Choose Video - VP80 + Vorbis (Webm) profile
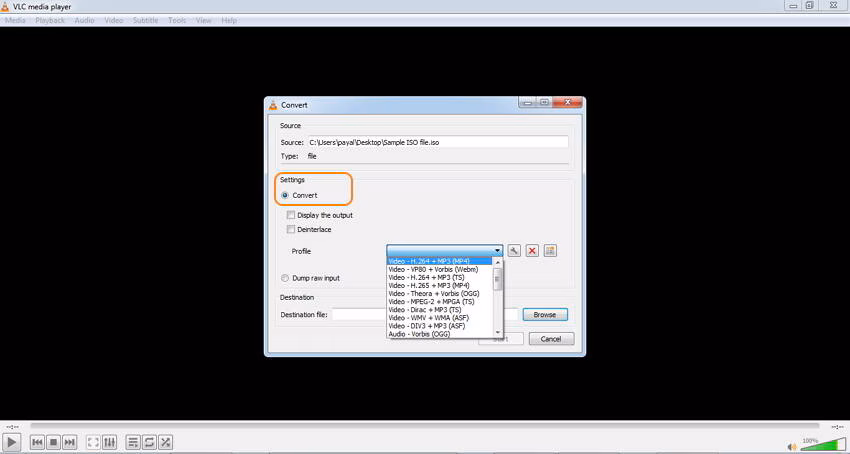 tap(440, 269)
